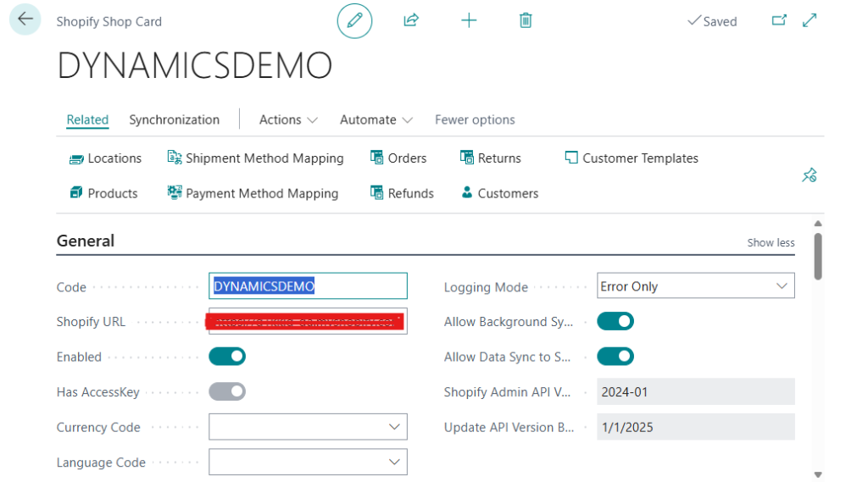Click the Shopify URL label
The height and width of the screenshot is (482, 868).
click(x=91, y=322)
